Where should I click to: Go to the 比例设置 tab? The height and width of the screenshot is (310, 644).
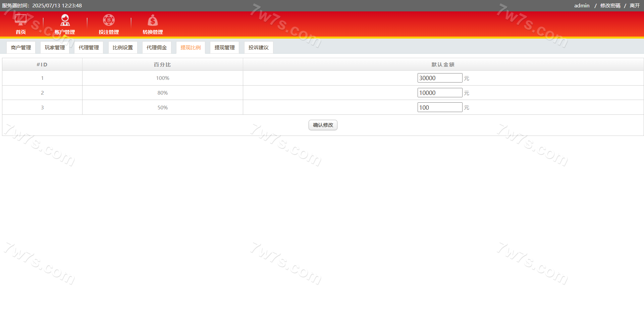click(123, 48)
